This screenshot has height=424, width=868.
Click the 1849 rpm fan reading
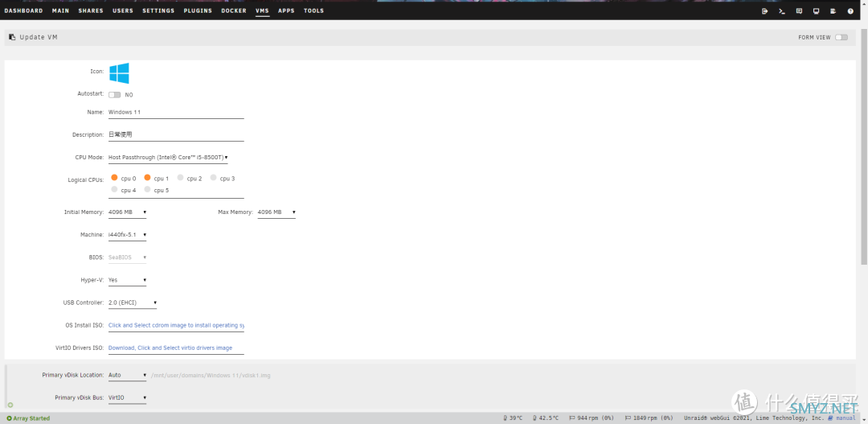click(x=649, y=418)
